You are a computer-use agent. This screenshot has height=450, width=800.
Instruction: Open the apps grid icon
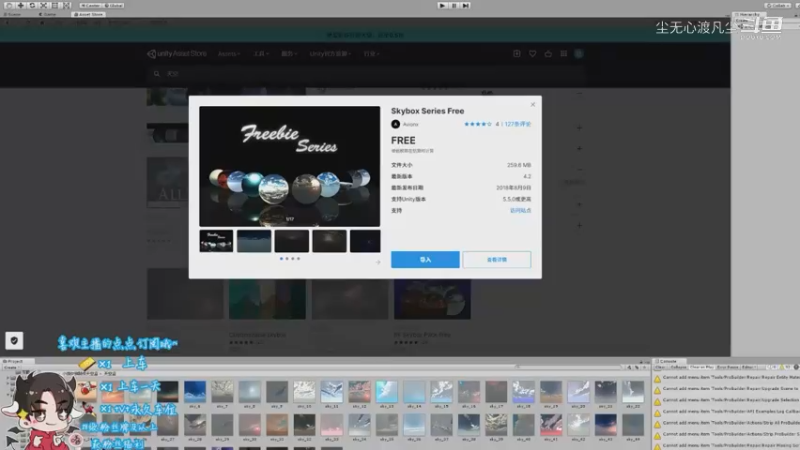click(564, 54)
